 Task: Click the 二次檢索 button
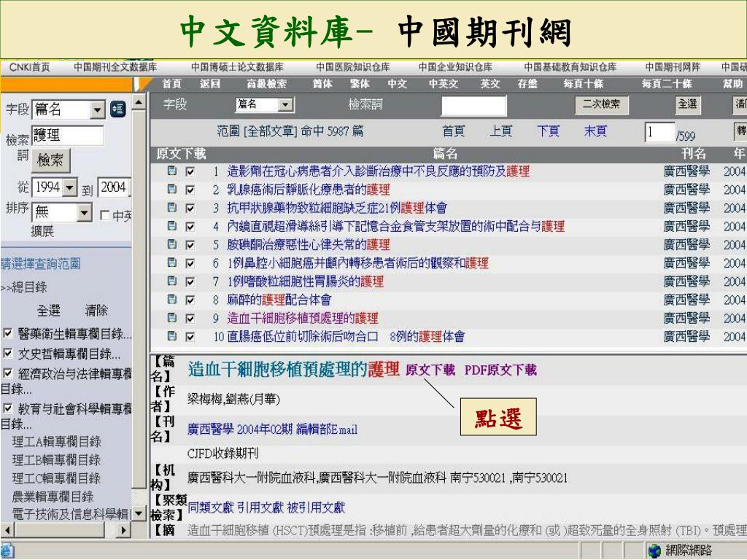pyautogui.click(x=602, y=104)
